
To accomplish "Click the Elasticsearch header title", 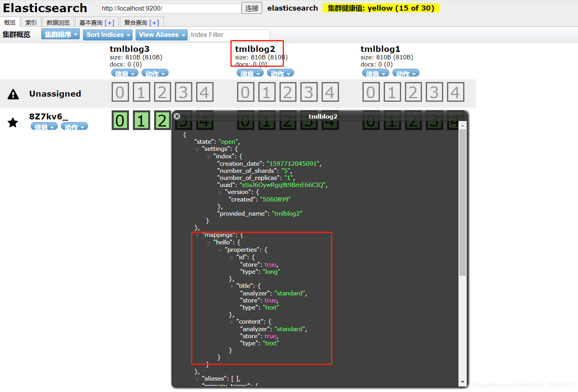I will pos(45,8).
